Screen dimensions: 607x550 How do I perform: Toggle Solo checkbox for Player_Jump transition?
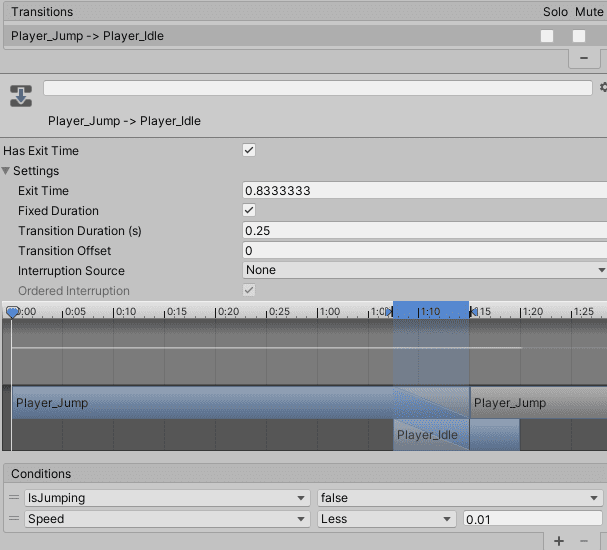pyautogui.click(x=546, y=36)
